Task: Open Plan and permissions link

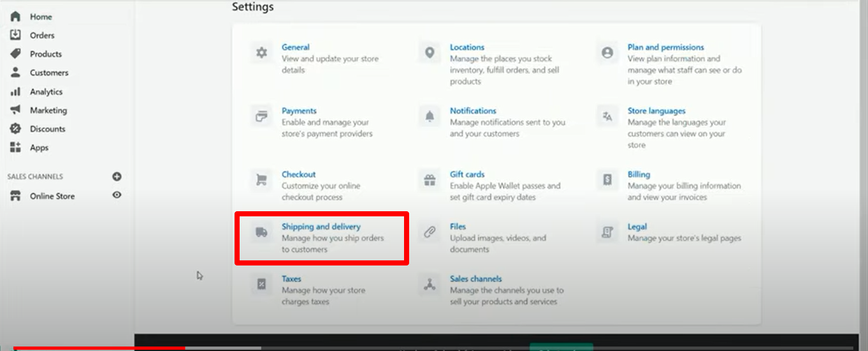Action: pos(665,47)
